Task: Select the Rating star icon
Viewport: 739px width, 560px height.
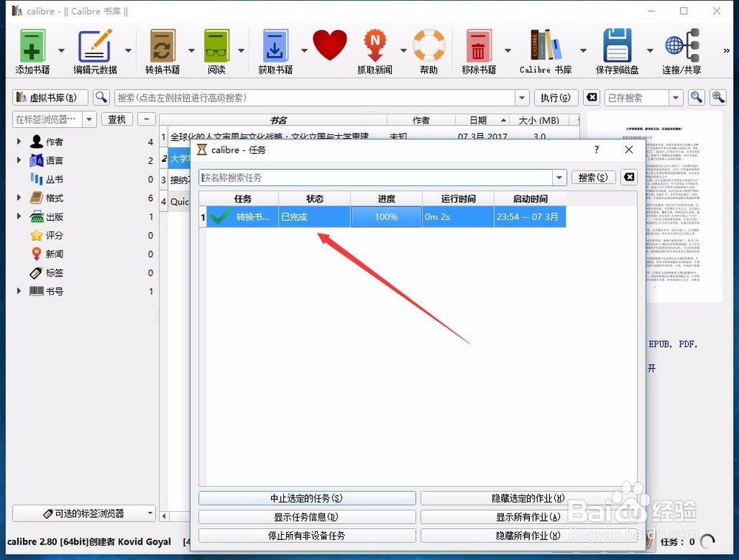Action: click(36, 235)
